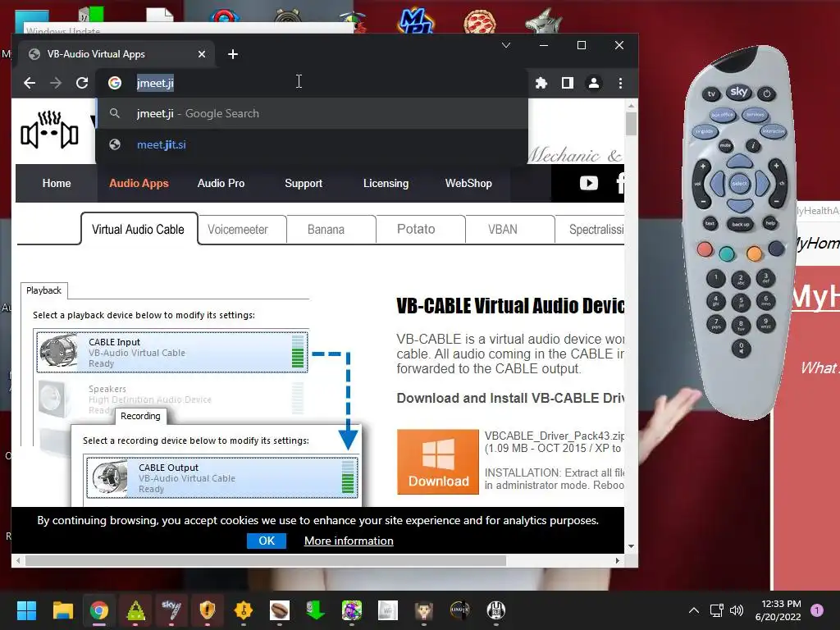Reload the VB-Audio page
This screenshot has height=630, width=840.
82,83
